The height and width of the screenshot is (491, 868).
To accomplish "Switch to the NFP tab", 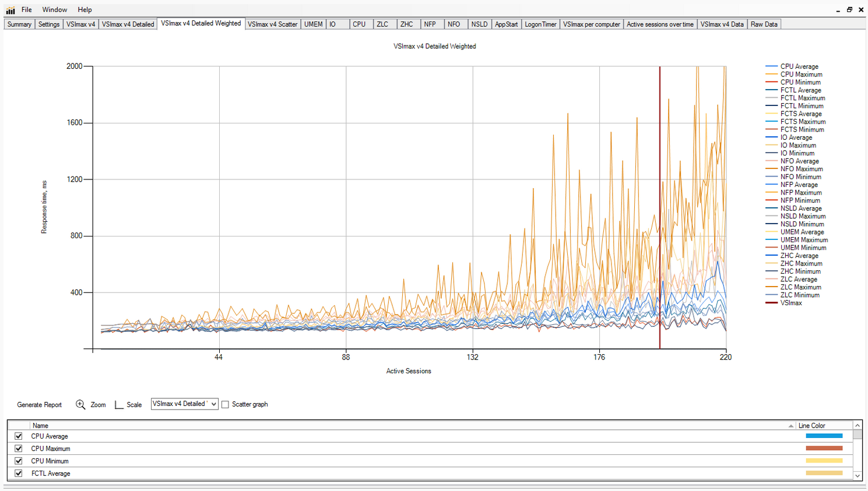I will pyautogui.click(x=432, y=24).
